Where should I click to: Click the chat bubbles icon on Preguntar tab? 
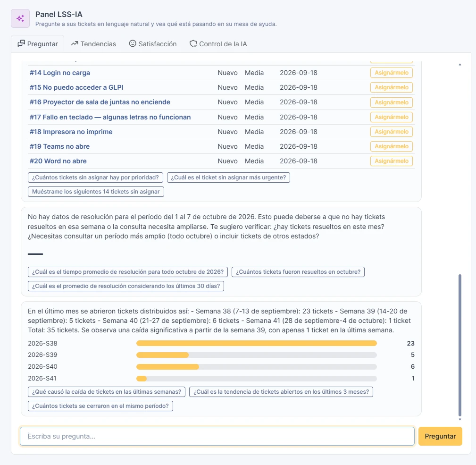coord(21,43)
